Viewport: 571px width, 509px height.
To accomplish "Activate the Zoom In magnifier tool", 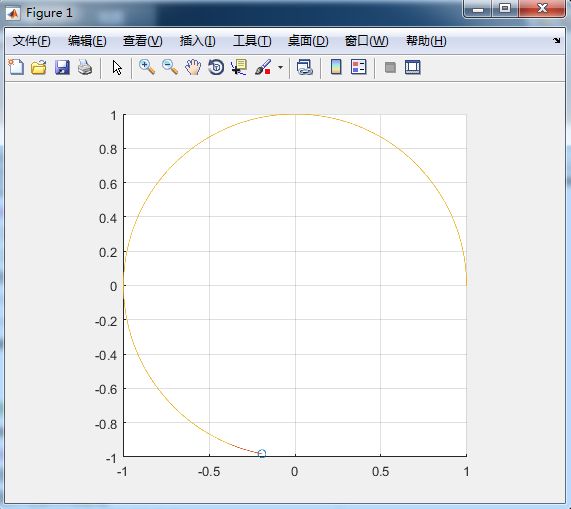I will pos(147,67).
